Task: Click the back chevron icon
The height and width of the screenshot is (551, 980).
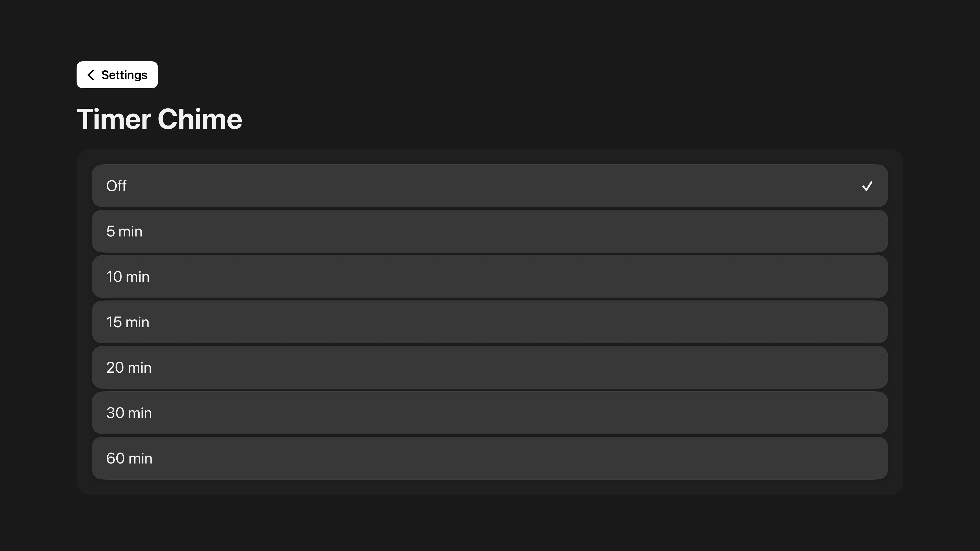Action: [x=91, y=75]
